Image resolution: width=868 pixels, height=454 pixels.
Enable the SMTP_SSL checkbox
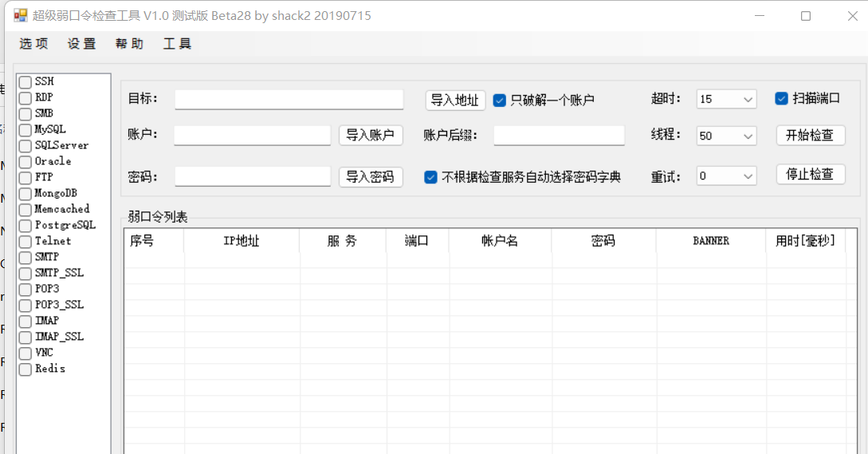[x=25, y=274]
